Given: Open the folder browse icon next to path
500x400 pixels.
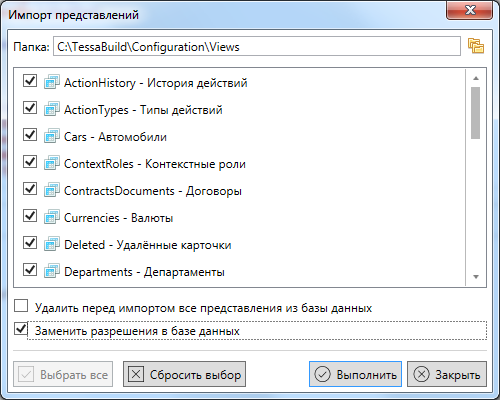Looking at the screenshot, I should point(476,46).
